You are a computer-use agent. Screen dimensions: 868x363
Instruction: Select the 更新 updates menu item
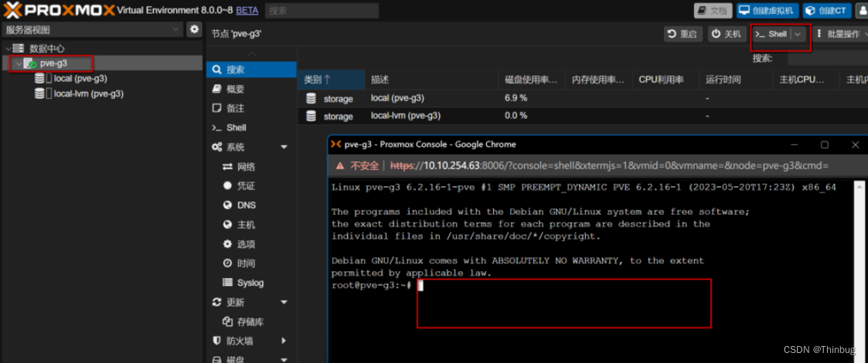(x=235, y=303)
